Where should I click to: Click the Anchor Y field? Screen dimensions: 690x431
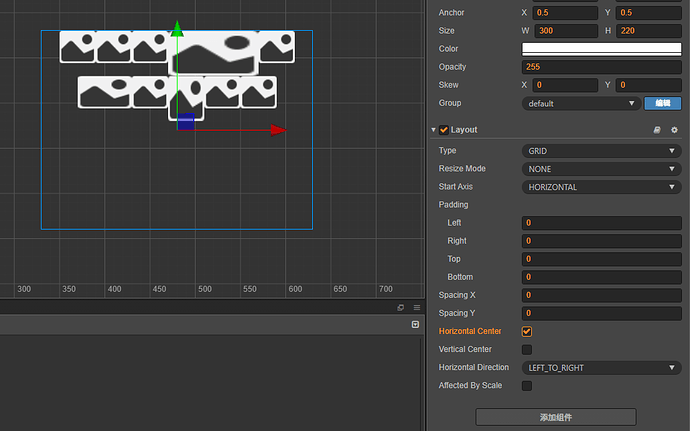(x=649, y=13)
